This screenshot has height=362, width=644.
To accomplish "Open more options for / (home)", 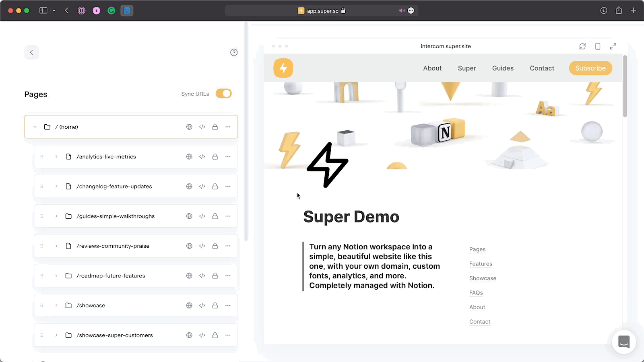I will (x=228, y=127).
